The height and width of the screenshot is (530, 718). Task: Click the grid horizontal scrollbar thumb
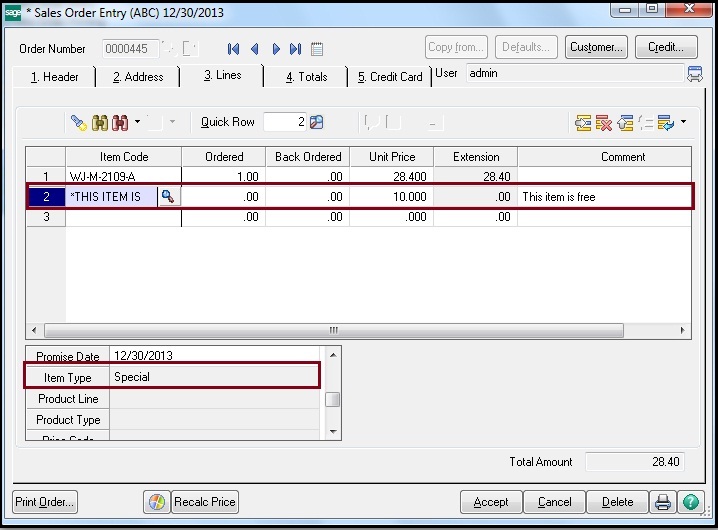(334, 330)
